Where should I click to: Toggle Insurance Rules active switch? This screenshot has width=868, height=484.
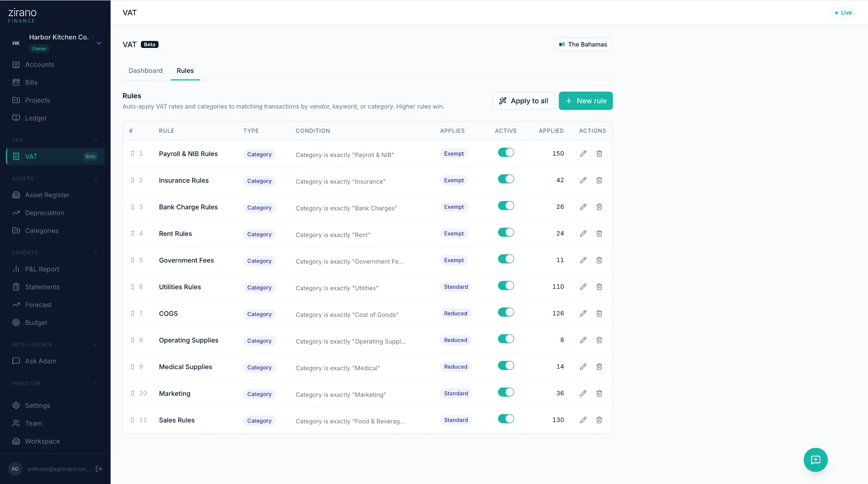(x=506, y=179)
